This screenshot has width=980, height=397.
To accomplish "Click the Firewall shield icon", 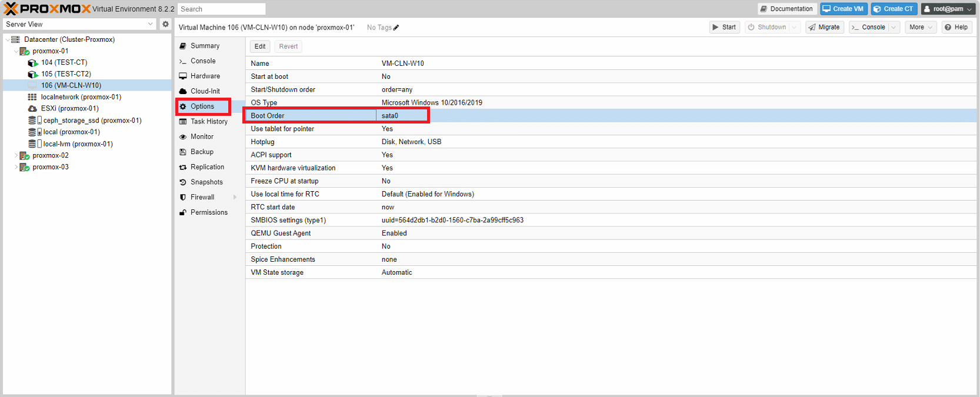I will (x=183, y=198).
